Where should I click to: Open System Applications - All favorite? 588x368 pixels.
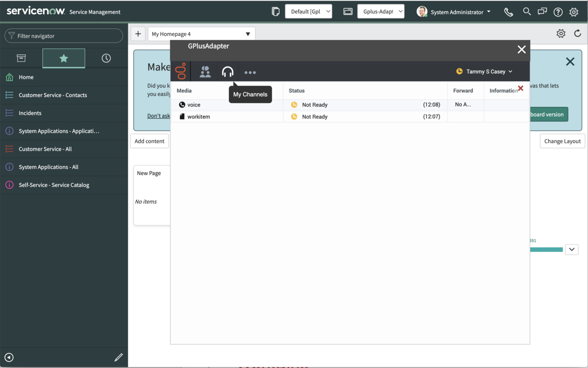click(64, 167)
